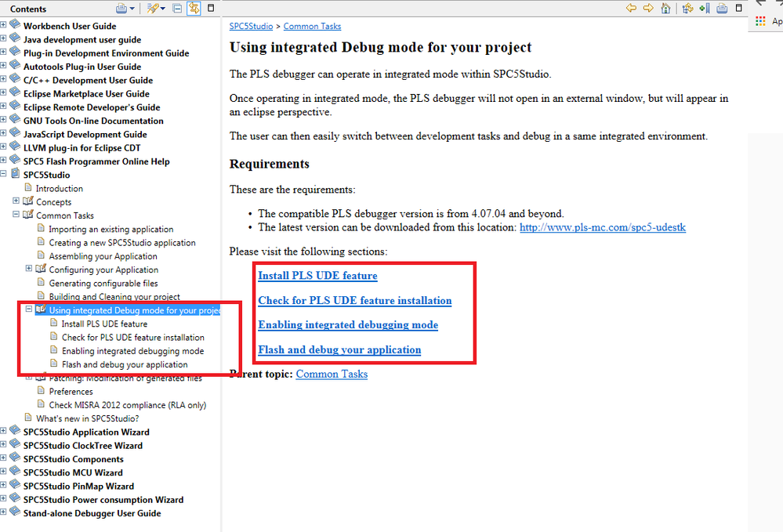Viewport: 783px width, 532px height.
Task: Collapse the Common Tasks node
Action: tap(16, 214)
